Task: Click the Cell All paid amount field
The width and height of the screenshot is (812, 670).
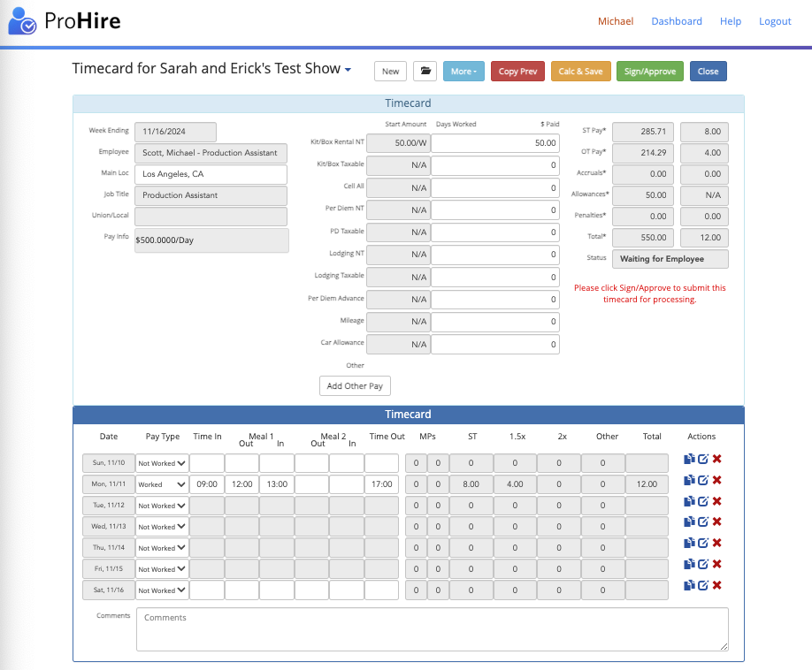Action: [x=495, y=187]
